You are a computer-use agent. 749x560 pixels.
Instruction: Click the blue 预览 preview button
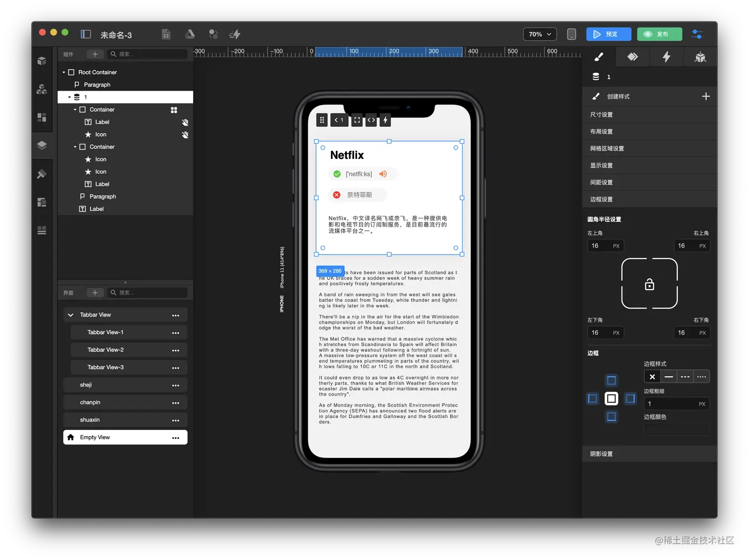click(x=609, y=34)
